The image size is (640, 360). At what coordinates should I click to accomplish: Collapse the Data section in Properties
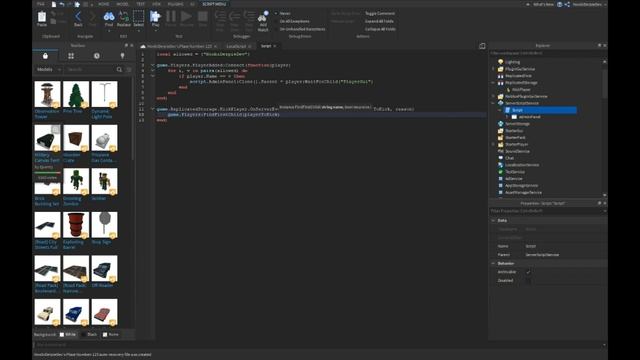click(493, 220)
